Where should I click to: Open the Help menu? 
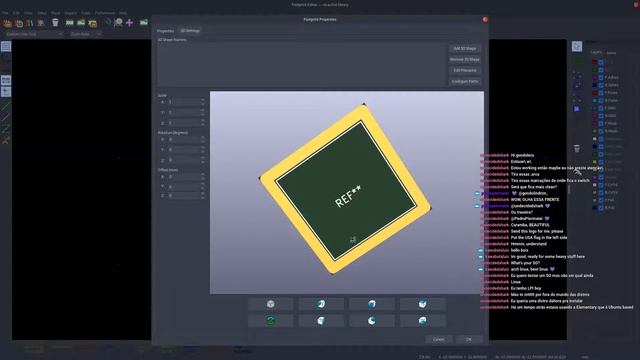click(x=123, y=13)
